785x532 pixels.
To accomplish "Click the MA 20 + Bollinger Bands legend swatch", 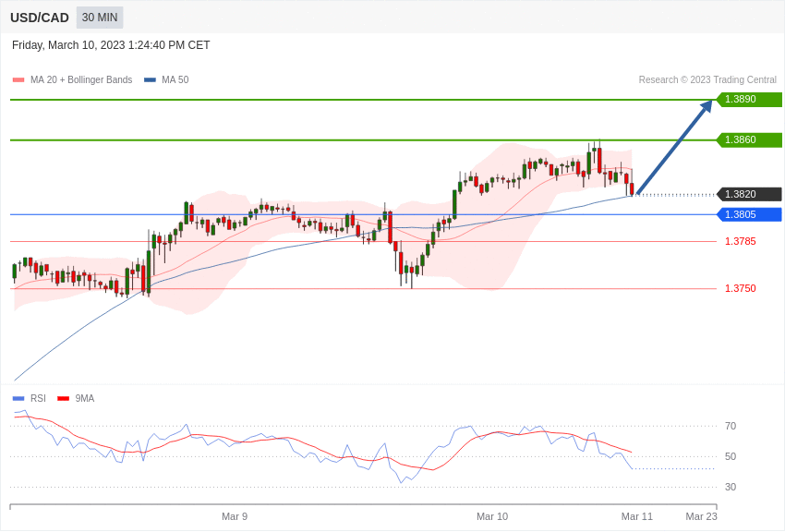I will tap(18, 80).
